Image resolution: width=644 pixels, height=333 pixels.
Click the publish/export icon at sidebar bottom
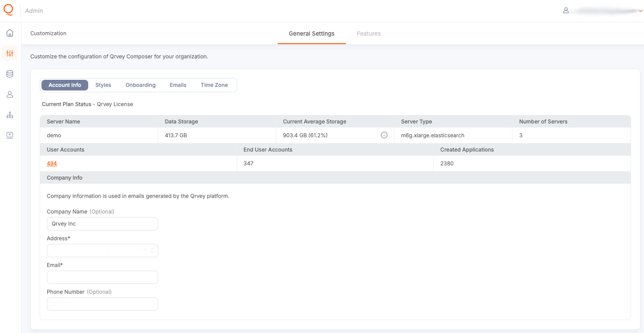pyautogui.click(x=9, y=135)
